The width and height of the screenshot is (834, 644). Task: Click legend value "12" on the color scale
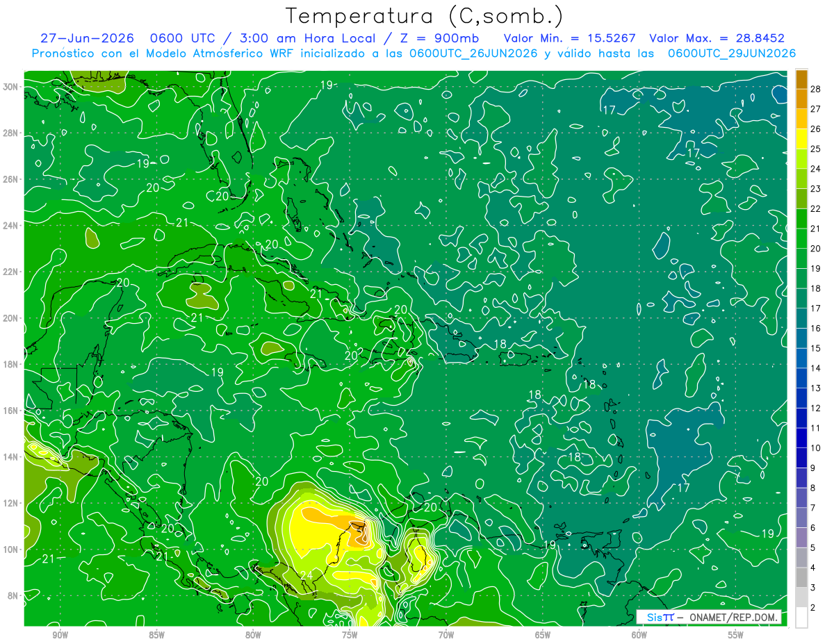click(815, 408)
